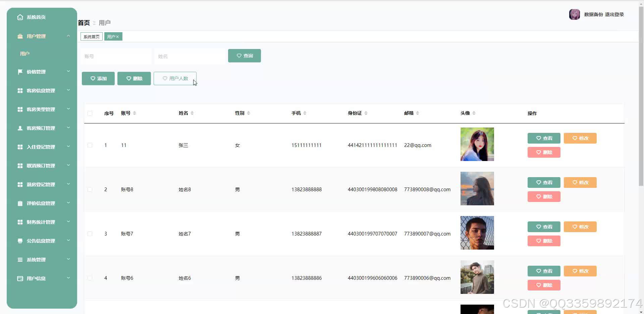Click the user avatar in the header
644x314 pixels.
tap(575, 14)
